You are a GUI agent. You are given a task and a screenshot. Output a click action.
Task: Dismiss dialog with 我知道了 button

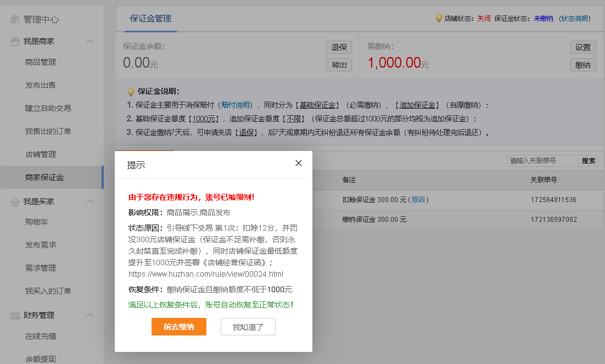click(248, 327)
